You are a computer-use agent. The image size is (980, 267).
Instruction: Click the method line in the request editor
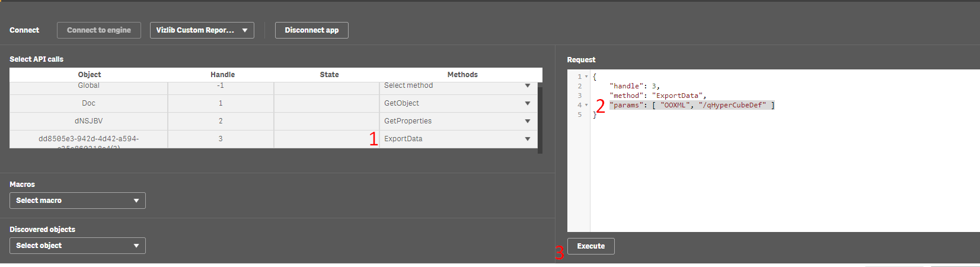[x=658, y=96]
